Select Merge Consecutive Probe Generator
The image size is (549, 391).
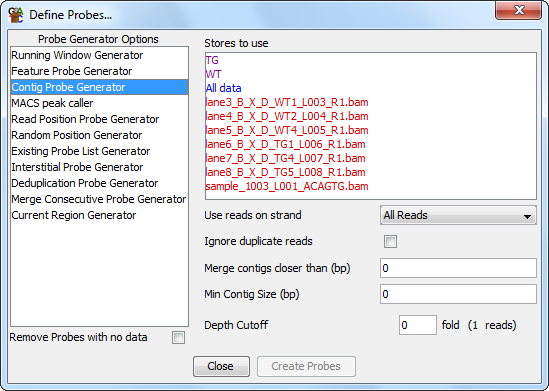click(99, 199)
